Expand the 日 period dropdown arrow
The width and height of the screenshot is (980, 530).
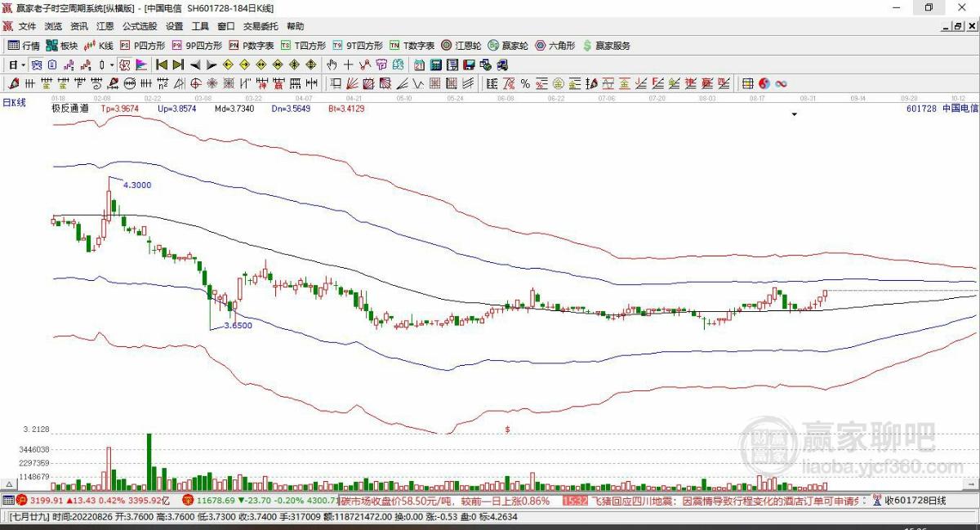point(24,65)
